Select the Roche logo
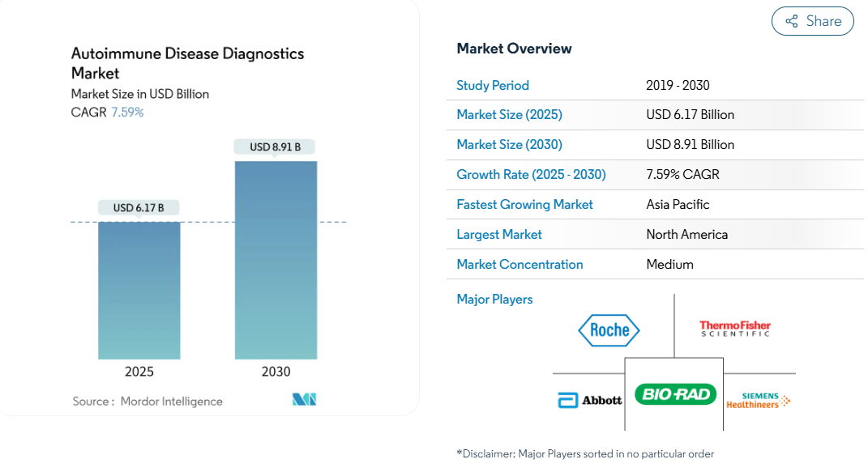868x472 pixels. pos(609,330)
